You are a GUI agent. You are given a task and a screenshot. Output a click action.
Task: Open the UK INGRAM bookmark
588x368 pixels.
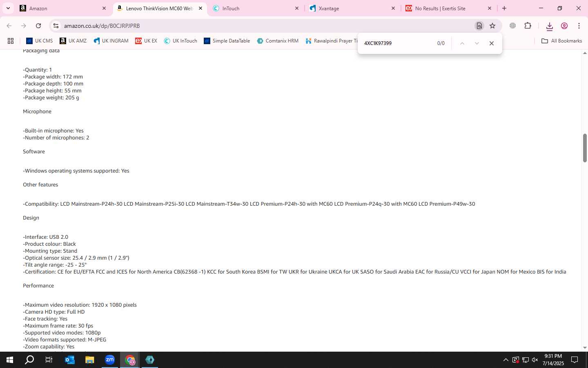111,41
